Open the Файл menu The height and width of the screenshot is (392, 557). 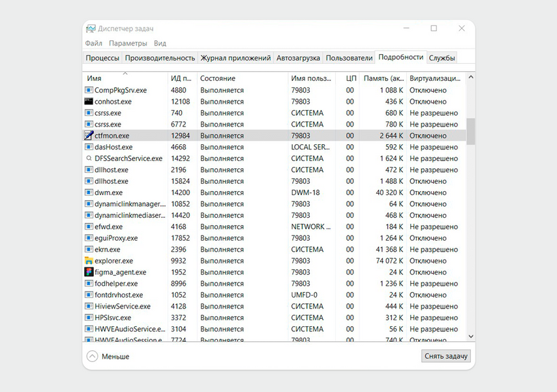point(93,43)
